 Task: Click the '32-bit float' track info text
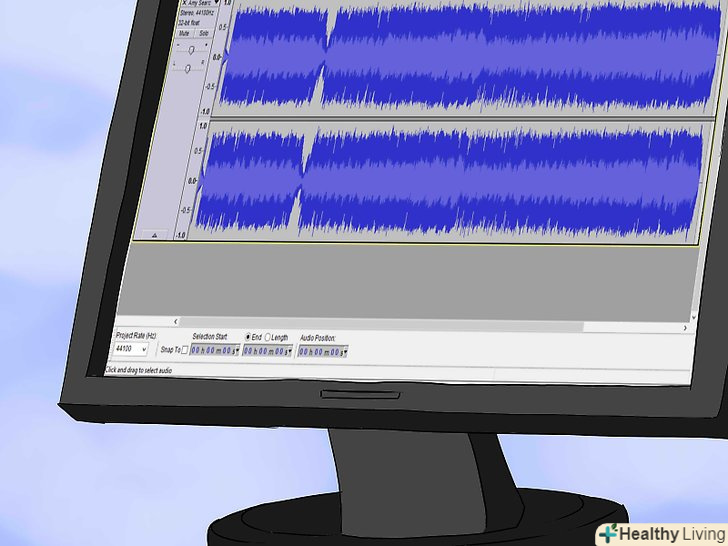(188, 22)
